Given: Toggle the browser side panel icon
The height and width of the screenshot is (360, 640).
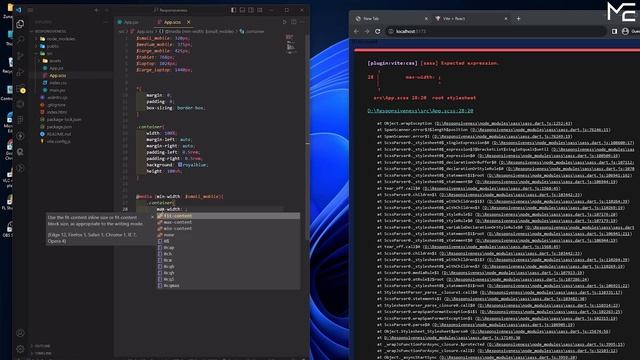Looking at the screenshot, I should 614,31.
